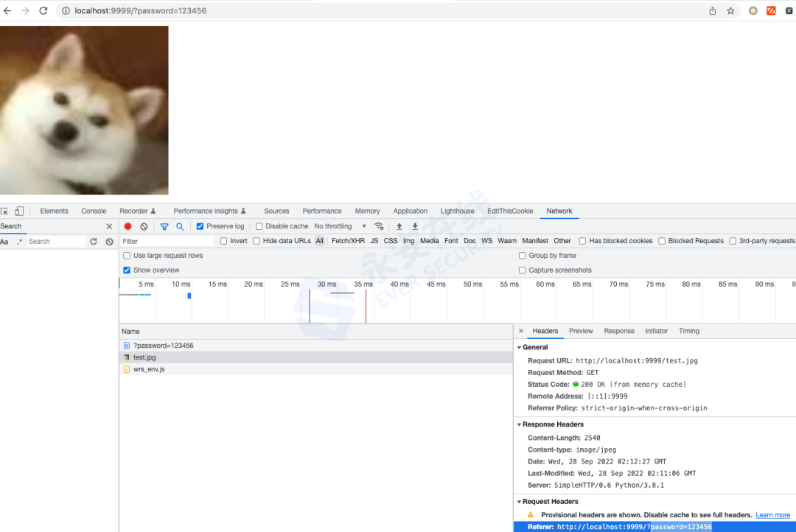Image resolution: width=796 pixels, height=532 pixels.
Task: Filter requests by Doc
Action: pos(469,241)
